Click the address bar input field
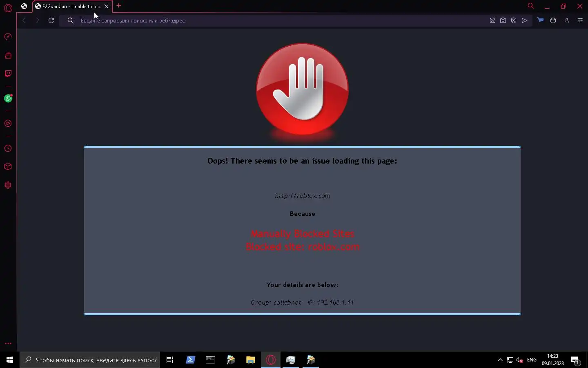This screenshot has width=588, height=368. (x=282, y=20)
